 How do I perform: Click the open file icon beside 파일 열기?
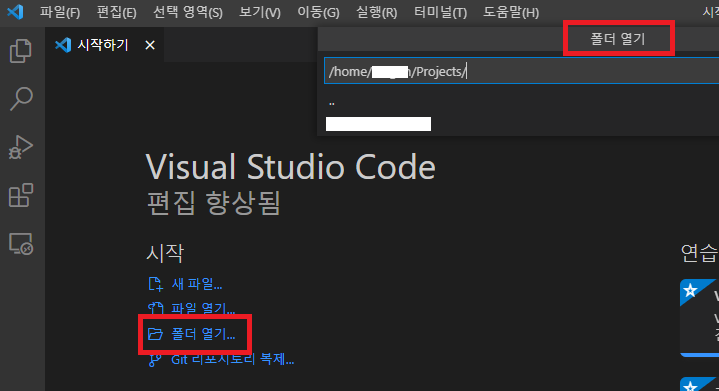[x=155, y=308]
